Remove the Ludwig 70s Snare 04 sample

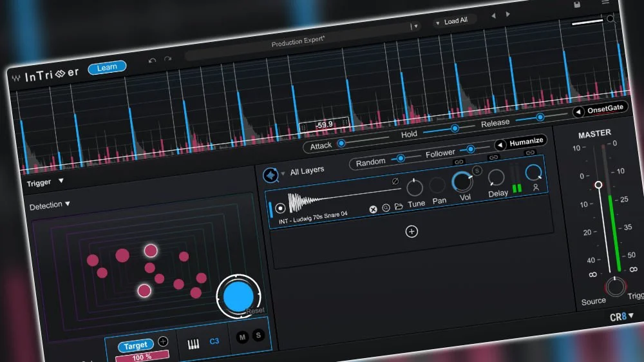point(373,209)
